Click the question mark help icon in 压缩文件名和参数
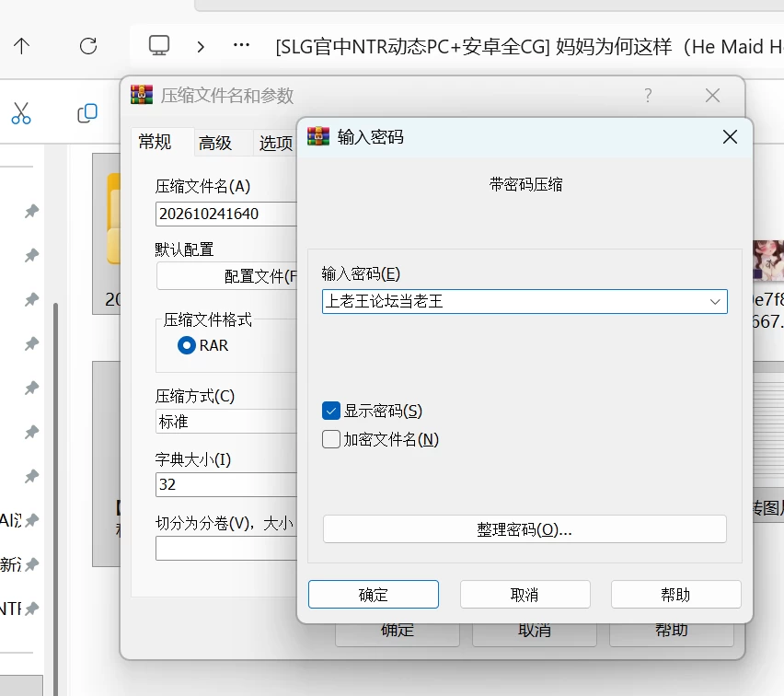The height and width of the screenshot is (696, 784). click(648, 95)
